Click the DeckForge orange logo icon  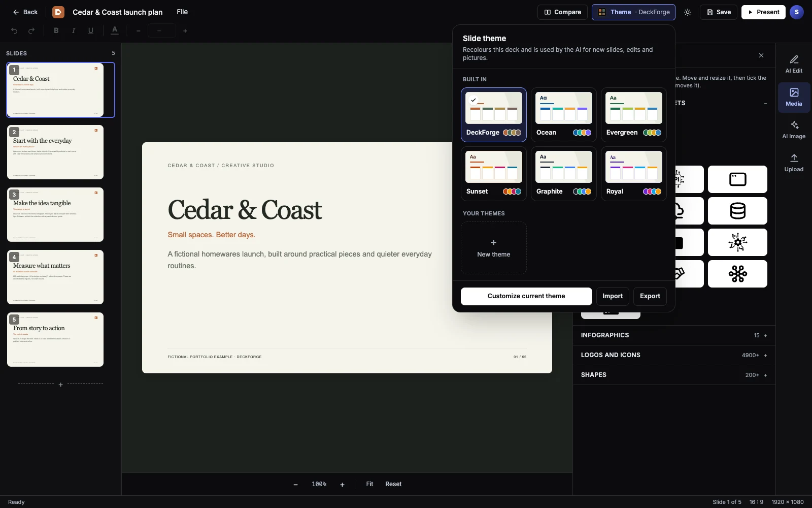(58, 12)
